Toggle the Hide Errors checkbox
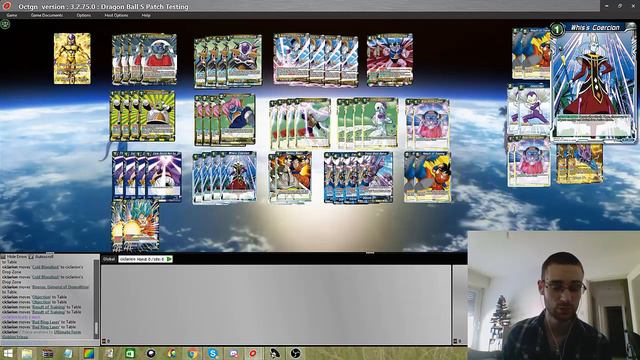 (x=3, y=257)
